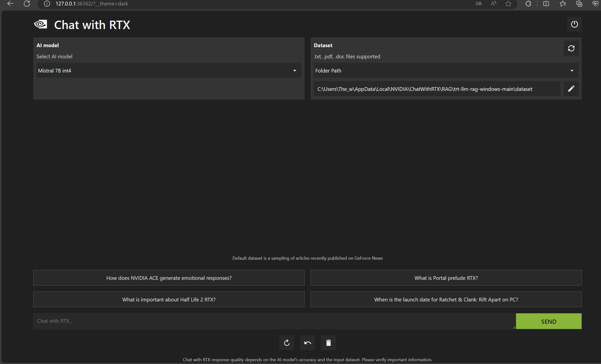Viewport: 601px width, 364px height.
Task: Open the favorites list icon
Action: pyautogui.click(x=563, y=3)
